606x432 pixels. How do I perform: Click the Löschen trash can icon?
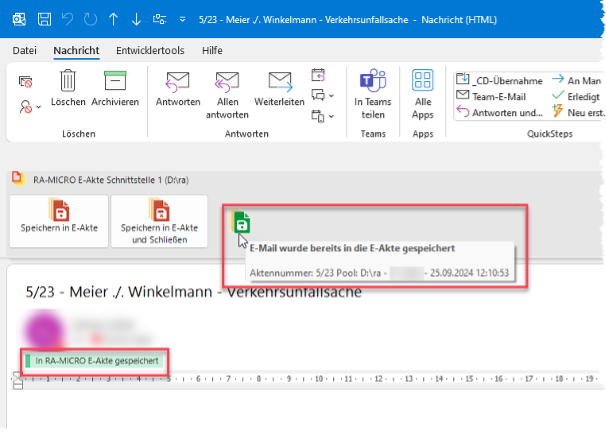(68, 87)
